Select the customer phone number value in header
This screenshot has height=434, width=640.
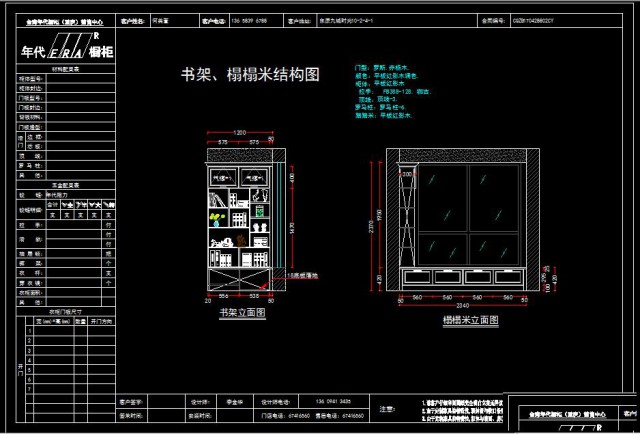point(249,21)
